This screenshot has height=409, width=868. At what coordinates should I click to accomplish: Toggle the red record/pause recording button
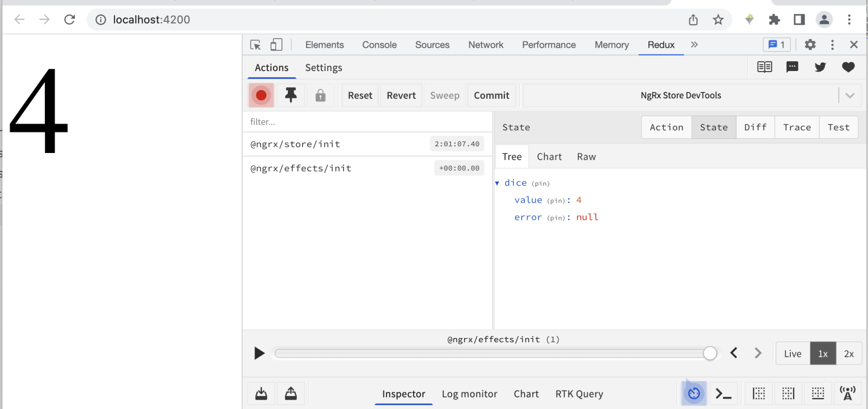[x=261, y=95]
